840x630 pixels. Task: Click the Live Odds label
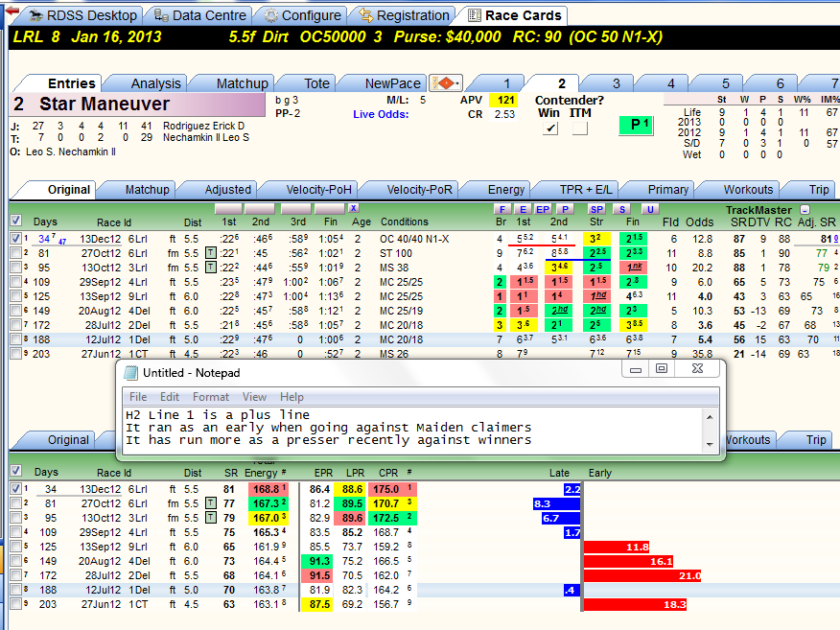[x=381, y=114]
